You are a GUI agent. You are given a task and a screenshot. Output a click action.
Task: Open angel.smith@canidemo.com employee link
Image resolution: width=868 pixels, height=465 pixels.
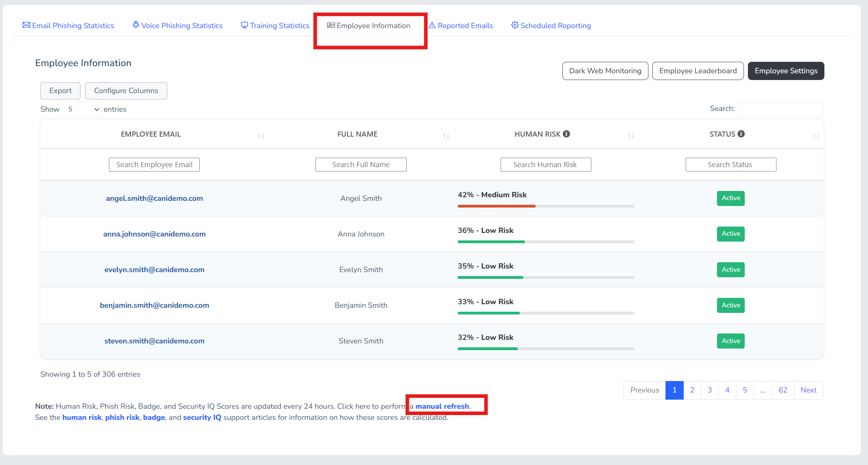pos(154,198)
